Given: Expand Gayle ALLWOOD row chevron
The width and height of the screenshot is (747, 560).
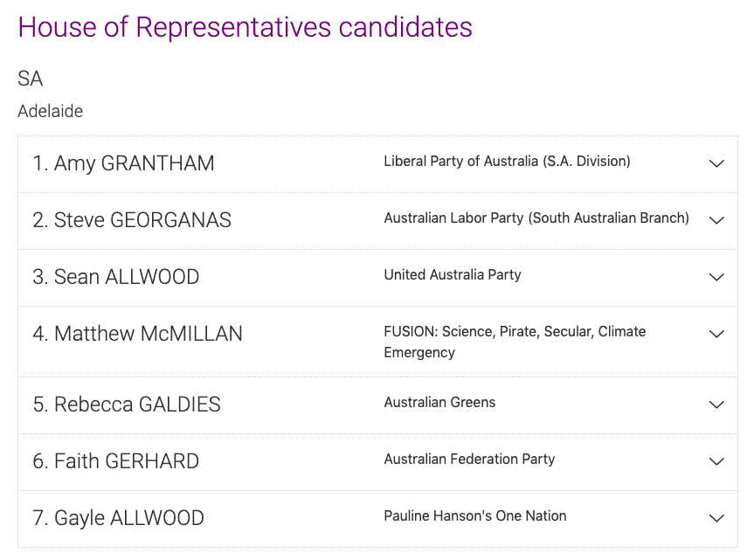Looking at the screenshot, I should pyautogui.click(x=716, y=518).
